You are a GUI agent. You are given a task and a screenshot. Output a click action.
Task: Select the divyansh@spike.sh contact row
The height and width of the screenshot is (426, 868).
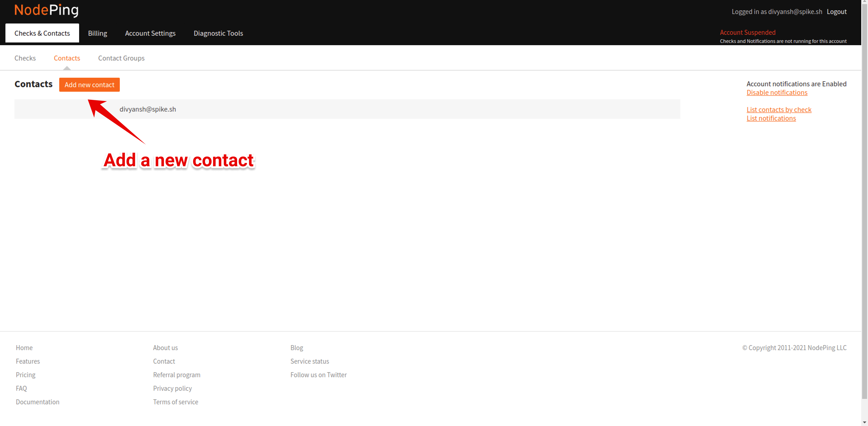[347, 109]
